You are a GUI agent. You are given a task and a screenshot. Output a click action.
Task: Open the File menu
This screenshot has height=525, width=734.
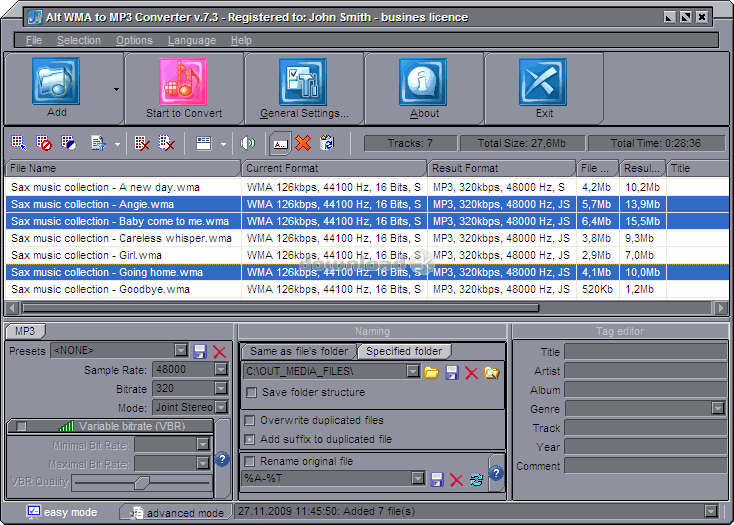34,40
